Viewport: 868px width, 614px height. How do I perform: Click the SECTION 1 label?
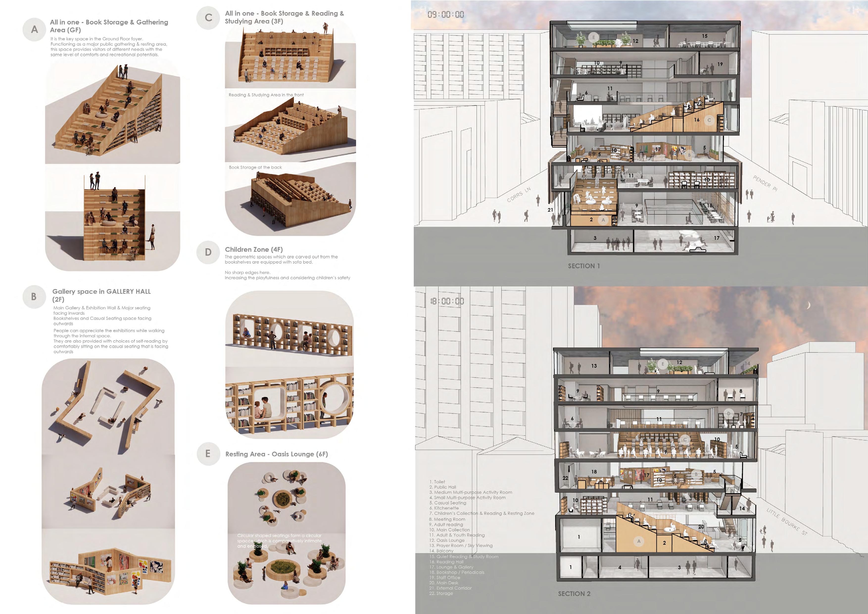pos(584,266)
